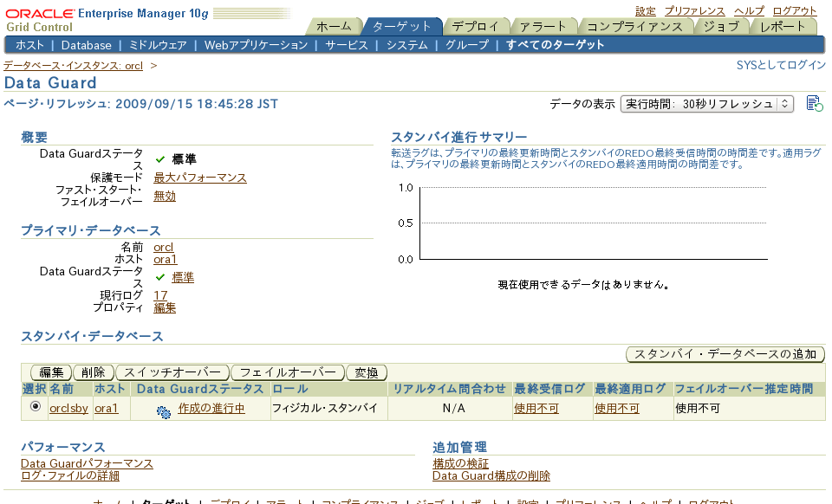The height and width of the screenshot is (504, 832).
Task: Open the Data Guardパフォーマンス link
Action: [87, 463]
